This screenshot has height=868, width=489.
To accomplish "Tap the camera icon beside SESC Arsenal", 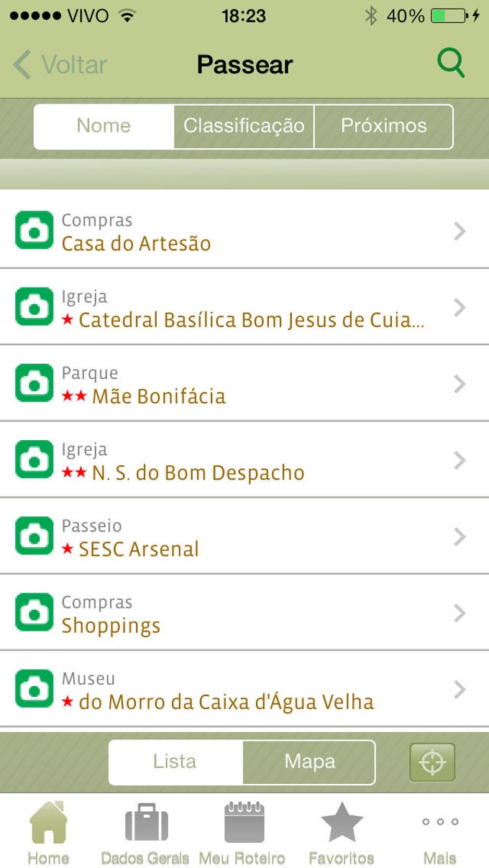I will click(33, 536).
